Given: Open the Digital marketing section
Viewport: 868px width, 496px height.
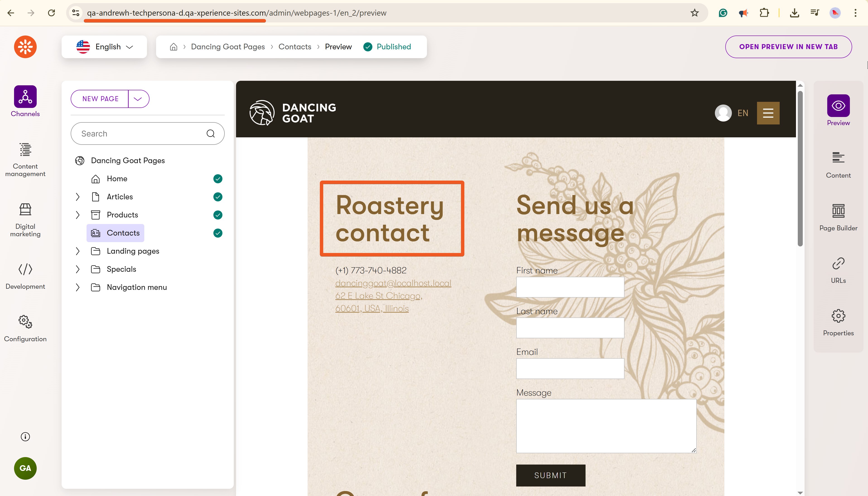Looking at the screenshot, I should [x=25, y=220].
